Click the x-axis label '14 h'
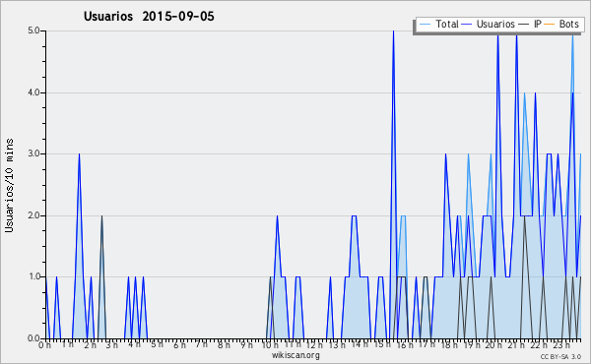The image size is (591, 364). point(360,344)
